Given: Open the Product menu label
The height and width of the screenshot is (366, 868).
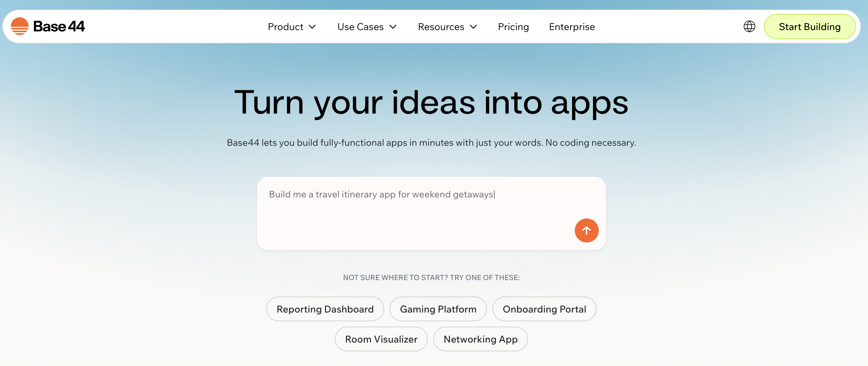Looking at the screenshot, I should [285, 27].
